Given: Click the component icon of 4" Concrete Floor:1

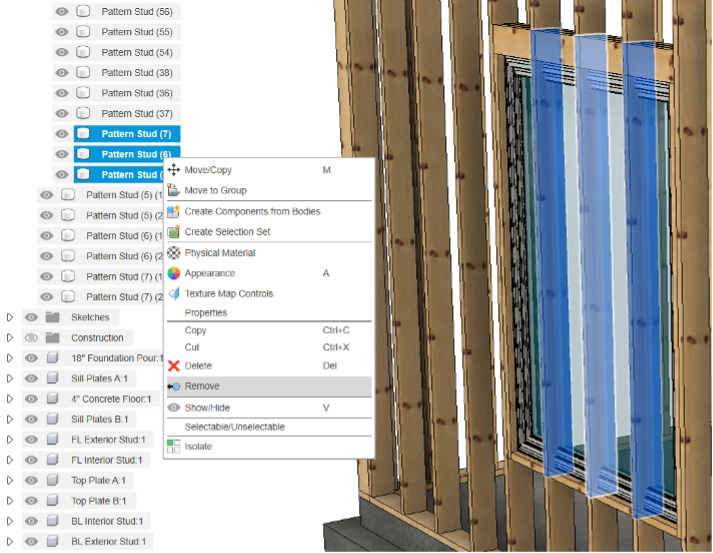Looking at the screenshot, I should point(53,399).
